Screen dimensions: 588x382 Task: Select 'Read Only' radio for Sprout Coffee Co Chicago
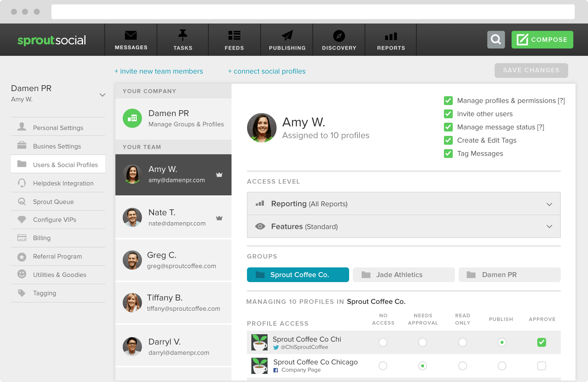(462, 366)
